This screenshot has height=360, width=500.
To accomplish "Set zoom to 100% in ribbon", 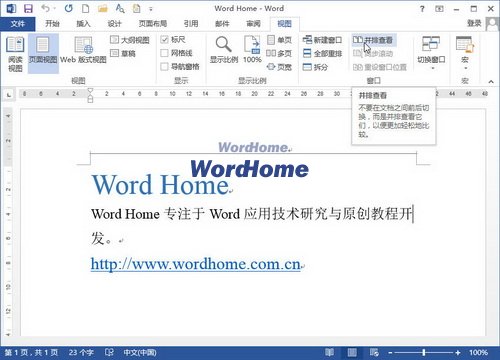I will pyautogui.click(x=252, y=50).
